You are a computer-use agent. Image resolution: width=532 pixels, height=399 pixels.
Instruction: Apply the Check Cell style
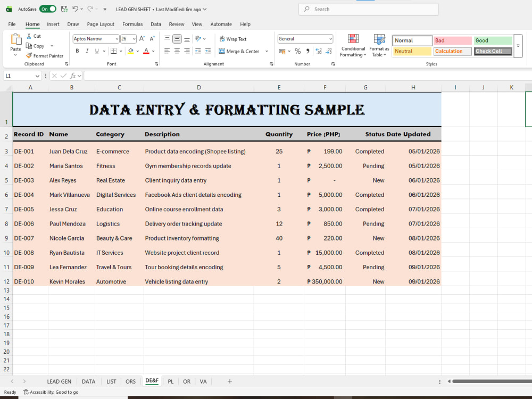[x=493, y=51]
